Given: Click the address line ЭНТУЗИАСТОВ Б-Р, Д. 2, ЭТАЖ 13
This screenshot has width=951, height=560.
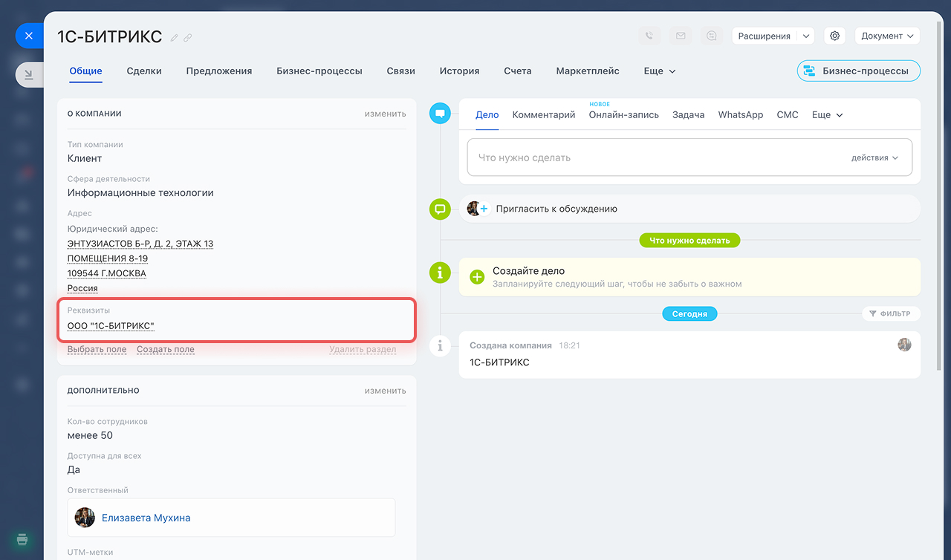Looking at the screenshot, I should tap(140, 244).
